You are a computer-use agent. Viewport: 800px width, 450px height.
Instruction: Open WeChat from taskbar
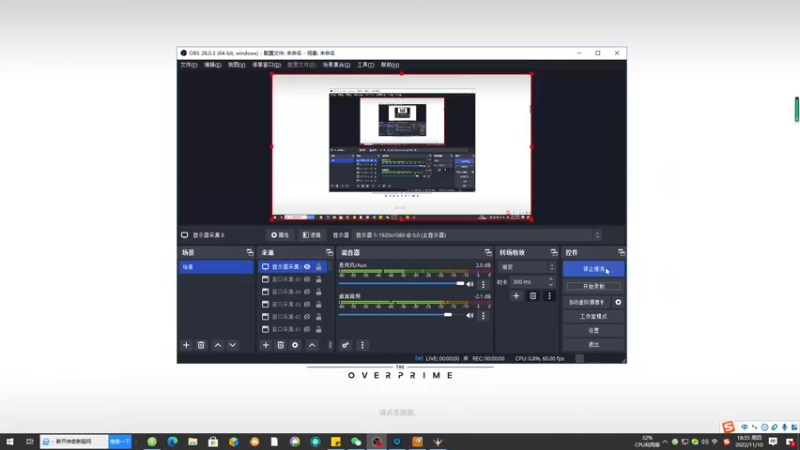click(x=356, y=442)
